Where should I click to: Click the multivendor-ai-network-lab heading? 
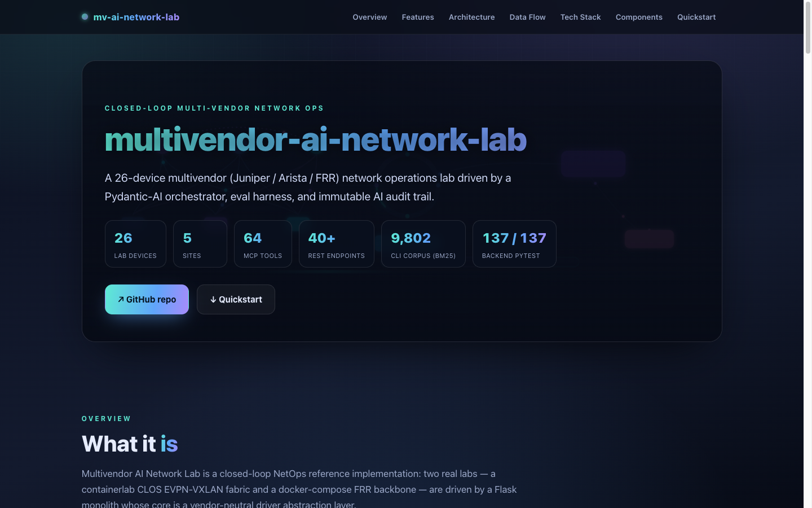316,139
